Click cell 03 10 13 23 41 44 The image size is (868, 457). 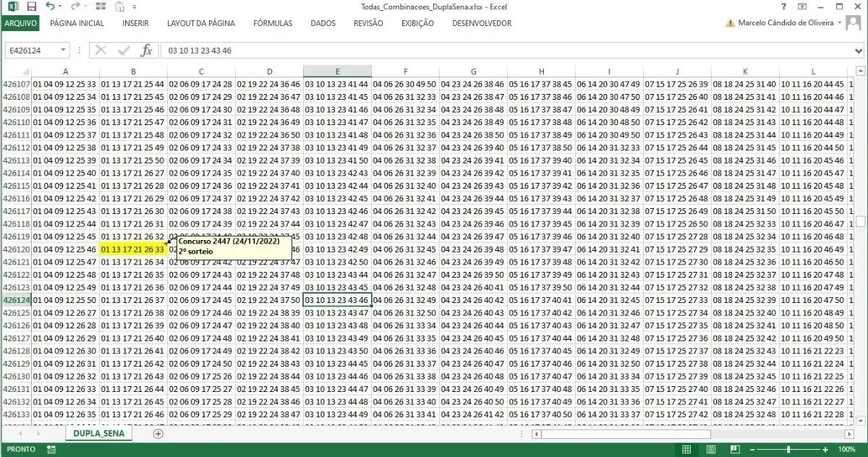point(337,85)
